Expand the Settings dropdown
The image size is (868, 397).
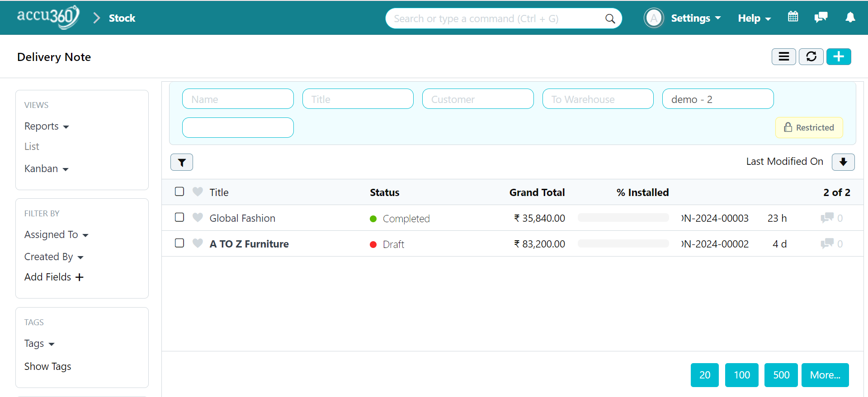pyautogui.click(x=696, y=18)
